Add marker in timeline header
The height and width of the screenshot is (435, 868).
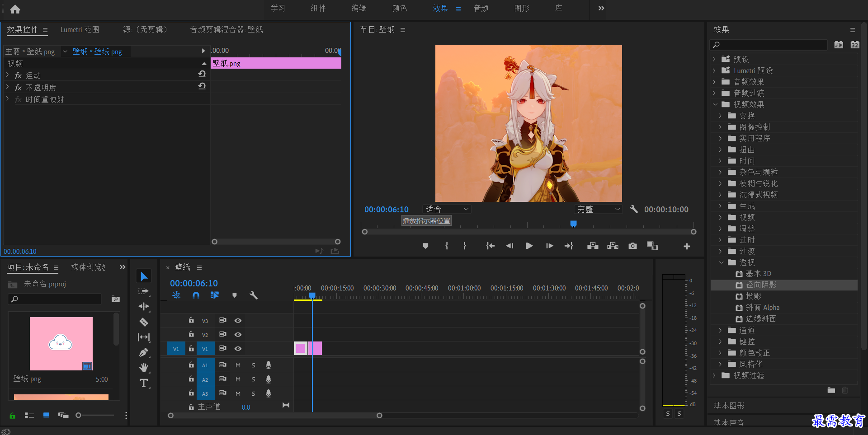tap(234, 295)
